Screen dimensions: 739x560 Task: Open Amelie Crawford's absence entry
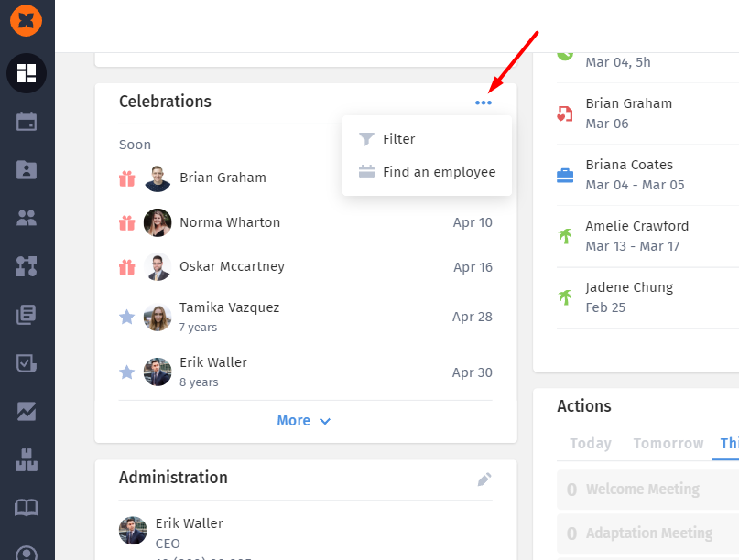[x=647, y=236]
